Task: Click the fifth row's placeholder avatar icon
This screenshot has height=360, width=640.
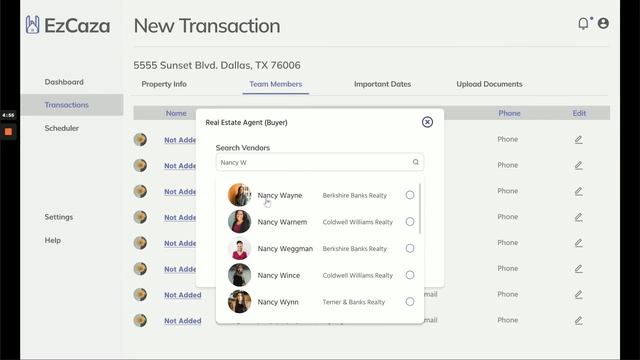Action: [x=140, y=243]
